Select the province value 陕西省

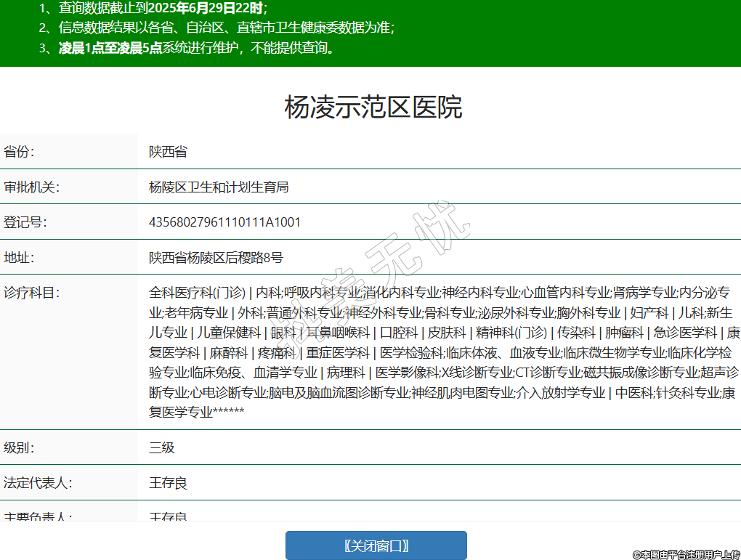tap(168, 152)
